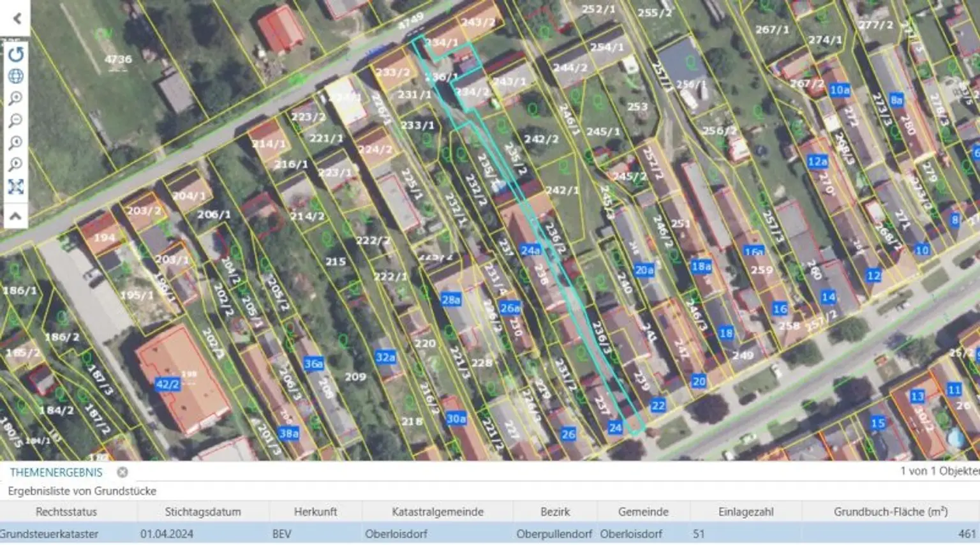The width and height of the screenshot is (980, 545).
Task: Activate the zoom-in magnifier tool
Action: [16, 98]
